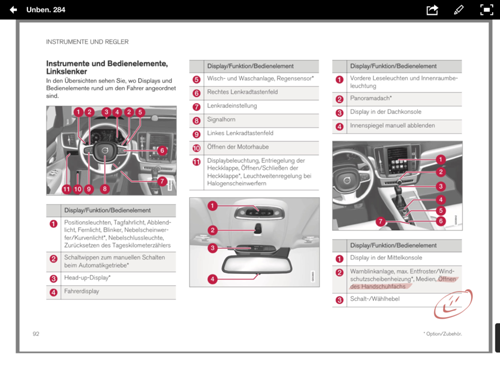Click the highlighted text 'des Handschuhfachs'
This screenshot has width=500, height=375.
coord(378,286)
